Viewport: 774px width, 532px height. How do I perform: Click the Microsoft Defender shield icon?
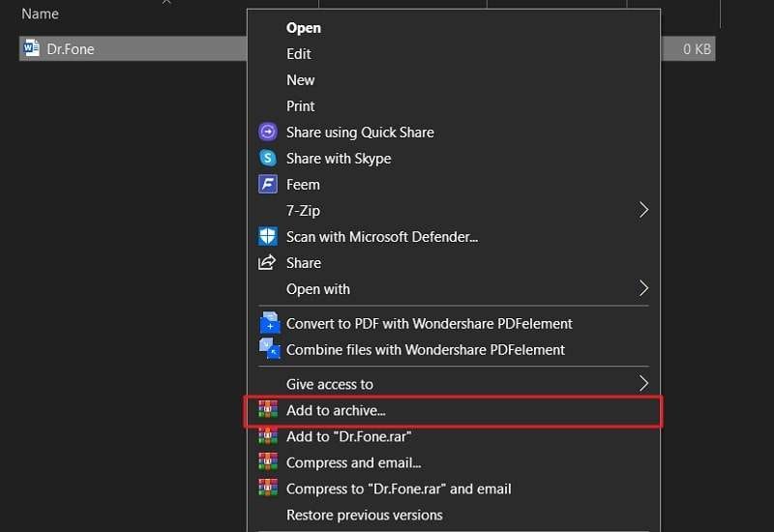(x=268, y=237)
